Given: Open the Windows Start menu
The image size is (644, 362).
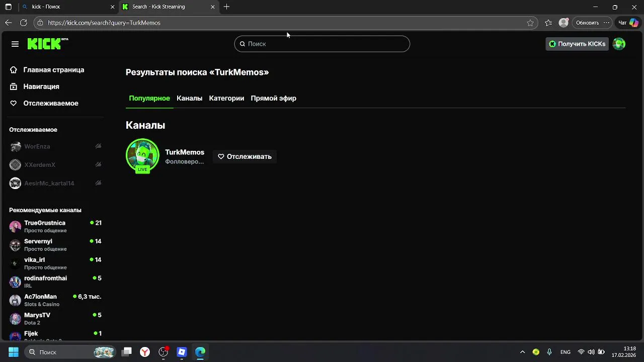Looking at the screenshot, I should pyautogui.click(x=14, y=352).
